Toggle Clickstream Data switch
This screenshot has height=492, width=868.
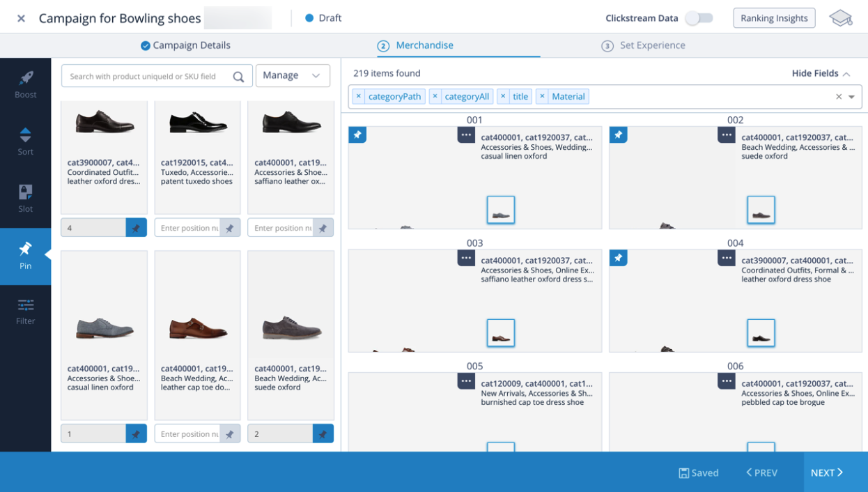699,18
